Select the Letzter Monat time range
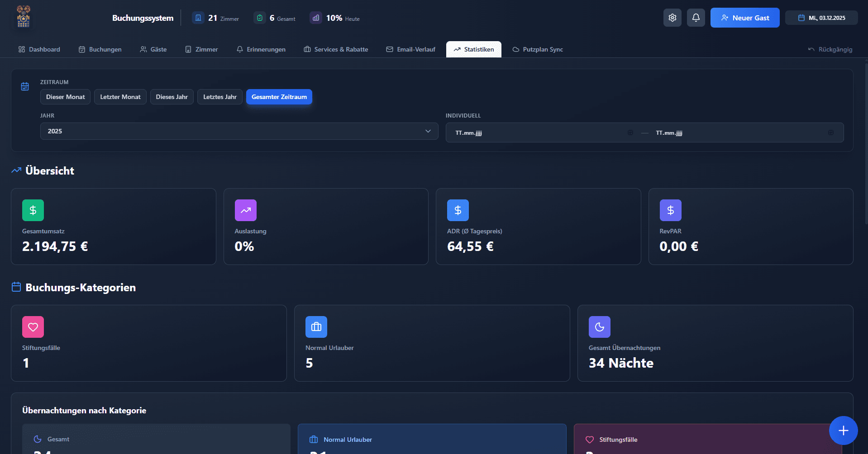The height and width of the screenshot is (454, 868). [x=120, y=97]
